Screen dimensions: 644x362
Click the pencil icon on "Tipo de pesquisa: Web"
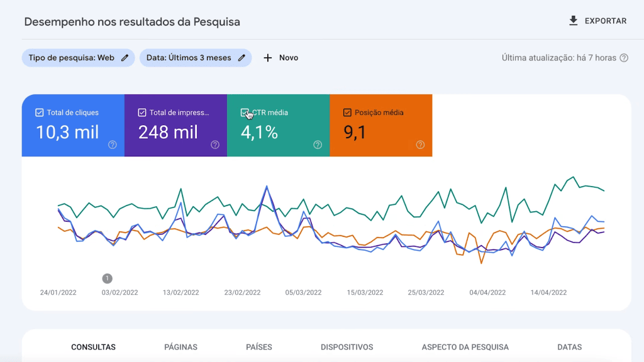(x=125, y=57)
